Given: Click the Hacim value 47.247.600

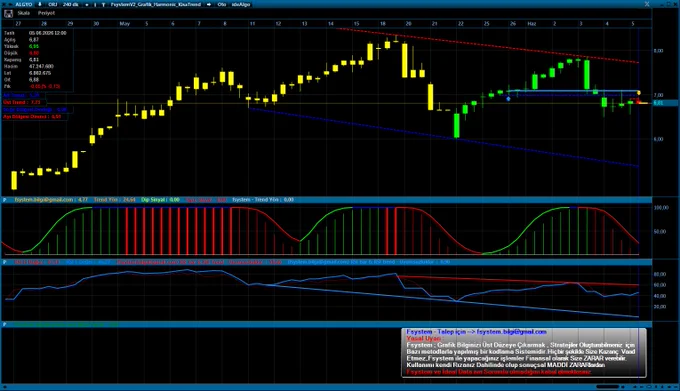Looking at the screenshot, I should pos(41,66).
